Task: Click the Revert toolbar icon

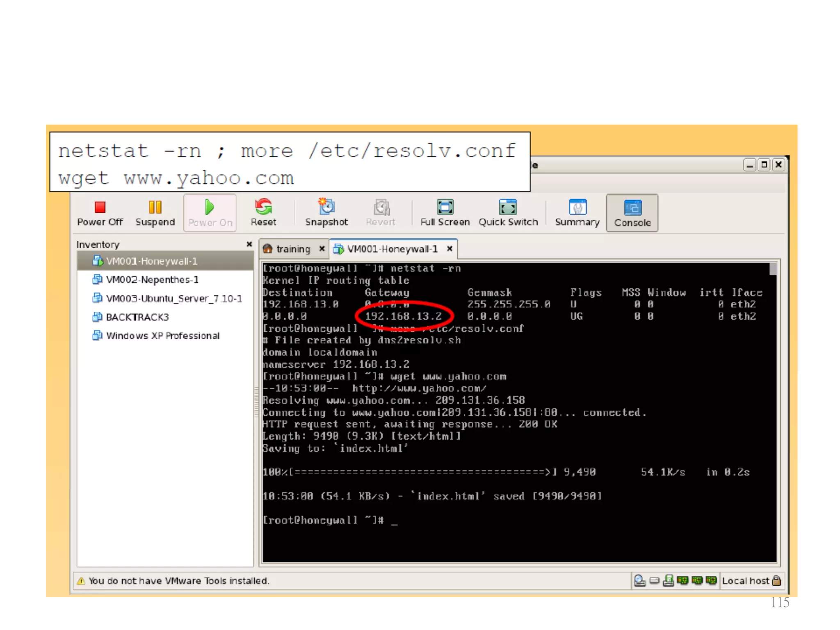Action: pyautogui.click(x=381, y=213)
